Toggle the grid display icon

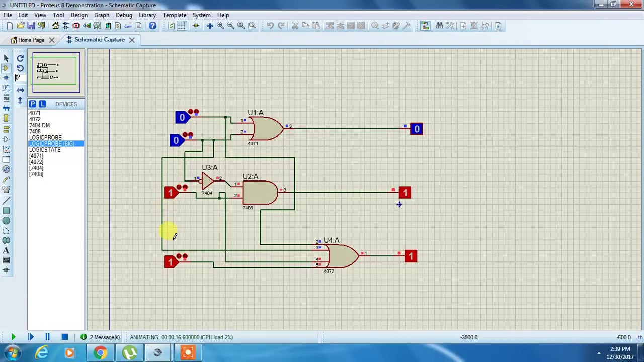tap(182, 26)
